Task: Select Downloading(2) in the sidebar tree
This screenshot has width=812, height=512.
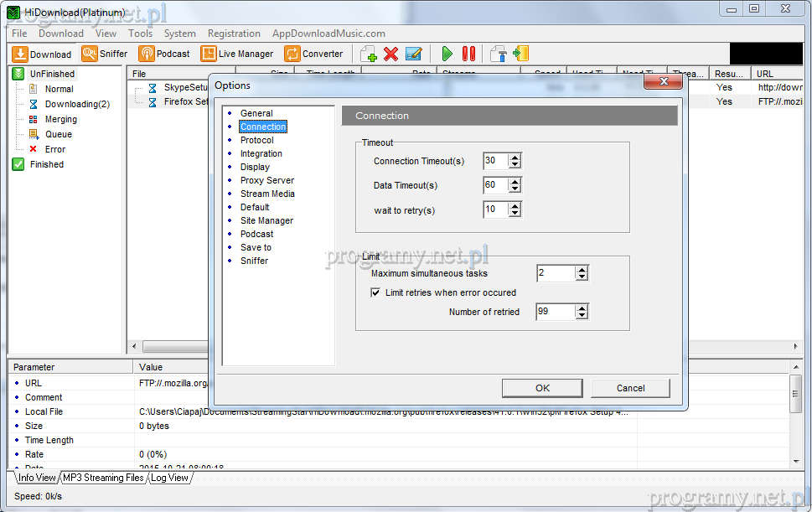Action: pos(77,104)
